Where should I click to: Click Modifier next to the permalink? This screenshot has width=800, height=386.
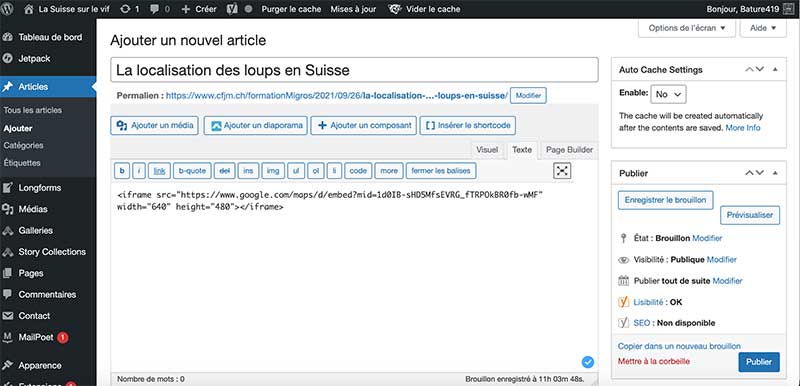[528, 96]
